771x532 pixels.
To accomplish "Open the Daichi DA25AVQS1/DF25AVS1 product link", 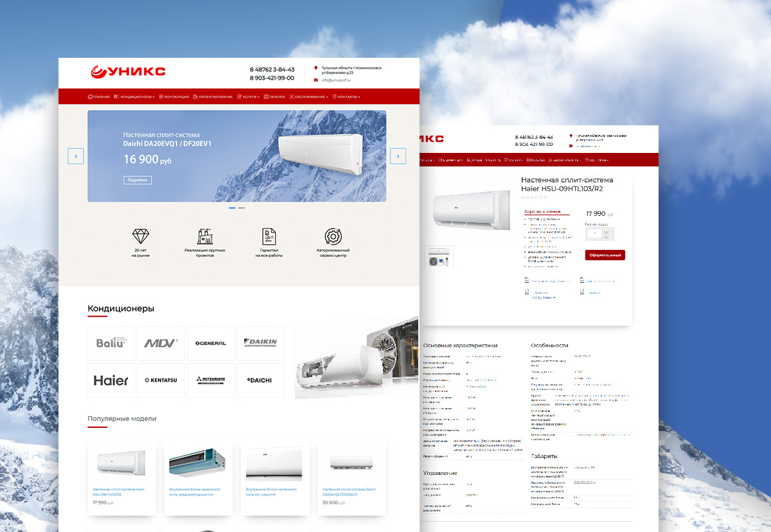I will [x=348, y=492].
